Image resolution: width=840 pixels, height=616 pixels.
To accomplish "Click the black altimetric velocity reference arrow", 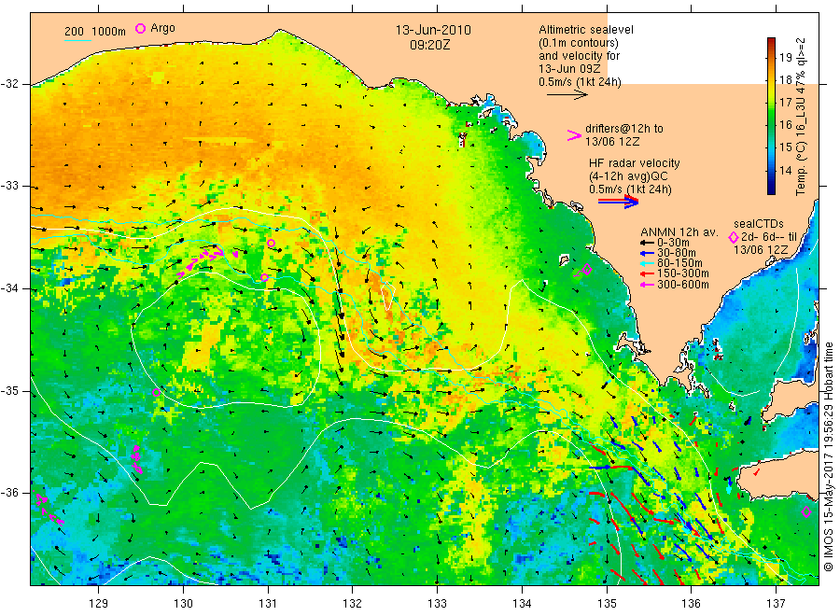I will click(567, 95).
